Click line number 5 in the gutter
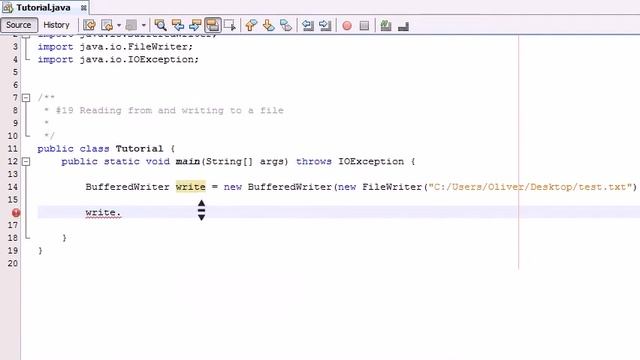This screenshot has width=640, height=360. coord(15,72)
